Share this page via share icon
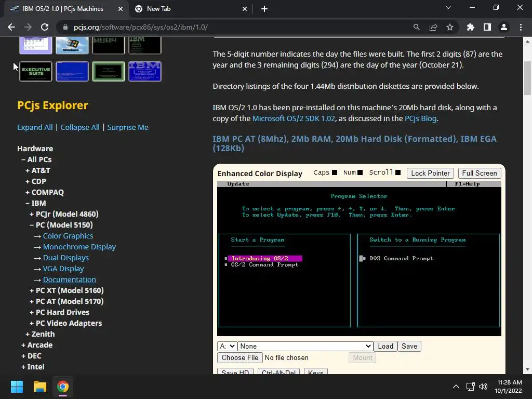 point(433,27)
